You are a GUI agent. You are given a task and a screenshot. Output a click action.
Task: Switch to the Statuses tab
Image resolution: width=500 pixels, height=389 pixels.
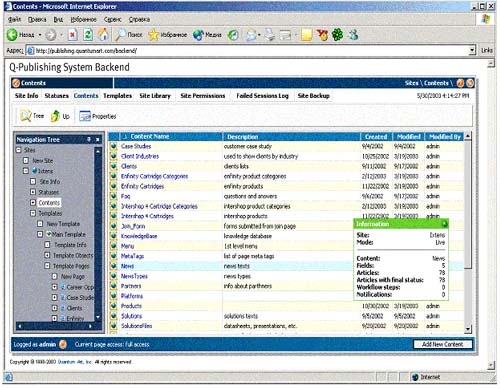56,96
